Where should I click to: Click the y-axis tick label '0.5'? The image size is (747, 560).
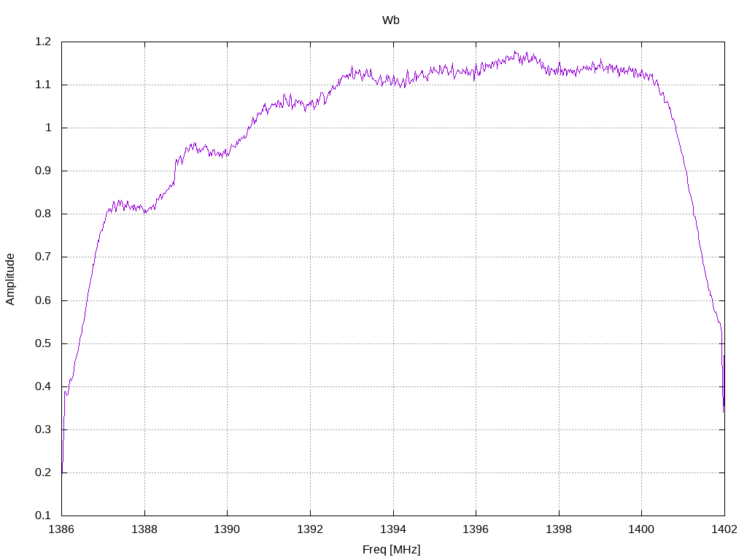43,343
